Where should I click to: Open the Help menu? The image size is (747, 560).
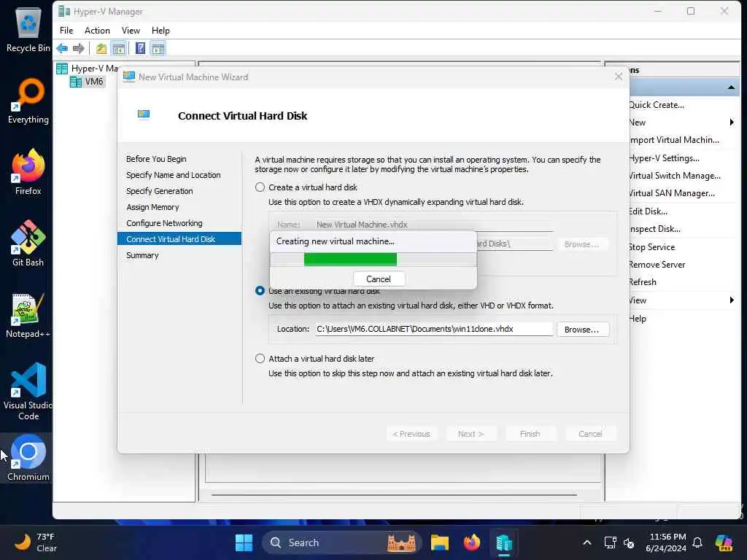[x=160, y=31]
